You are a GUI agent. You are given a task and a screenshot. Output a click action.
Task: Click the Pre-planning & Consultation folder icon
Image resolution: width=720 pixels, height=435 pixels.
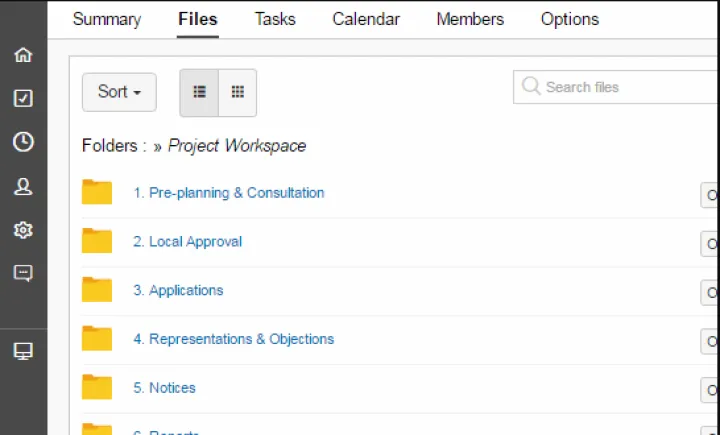click(x=97, y=192)
